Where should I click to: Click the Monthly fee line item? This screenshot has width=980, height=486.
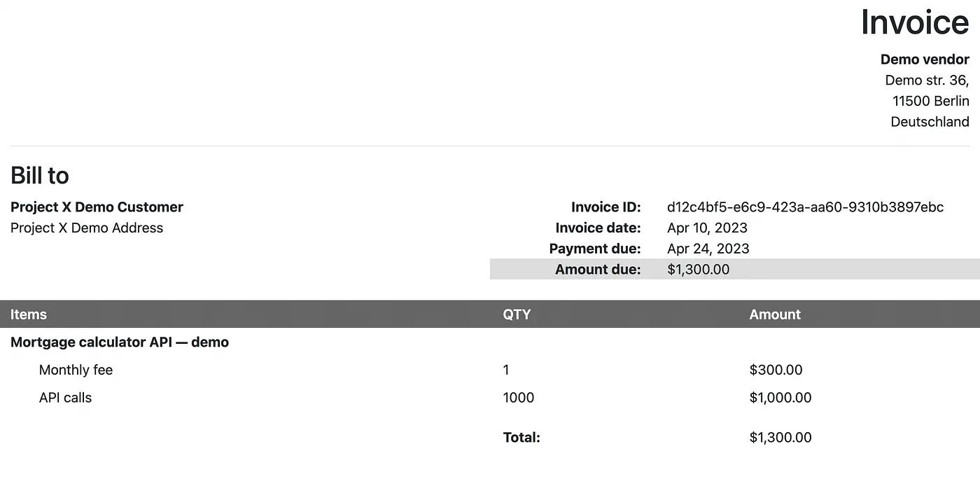(76, 370)
